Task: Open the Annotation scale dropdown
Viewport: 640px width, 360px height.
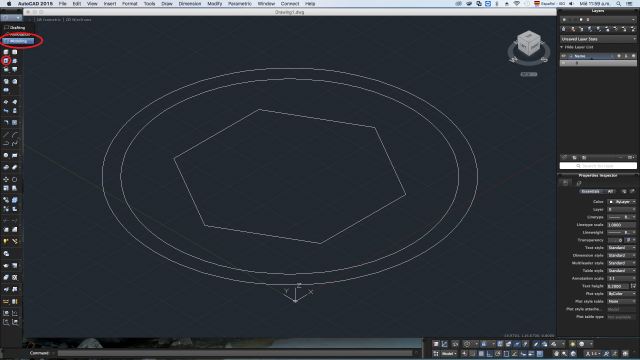Action: point(622,278)
